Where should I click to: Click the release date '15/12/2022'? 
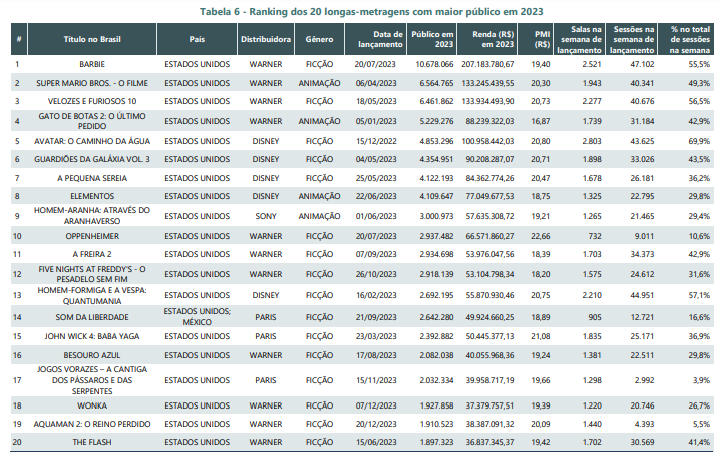click(x=376, y=141)
